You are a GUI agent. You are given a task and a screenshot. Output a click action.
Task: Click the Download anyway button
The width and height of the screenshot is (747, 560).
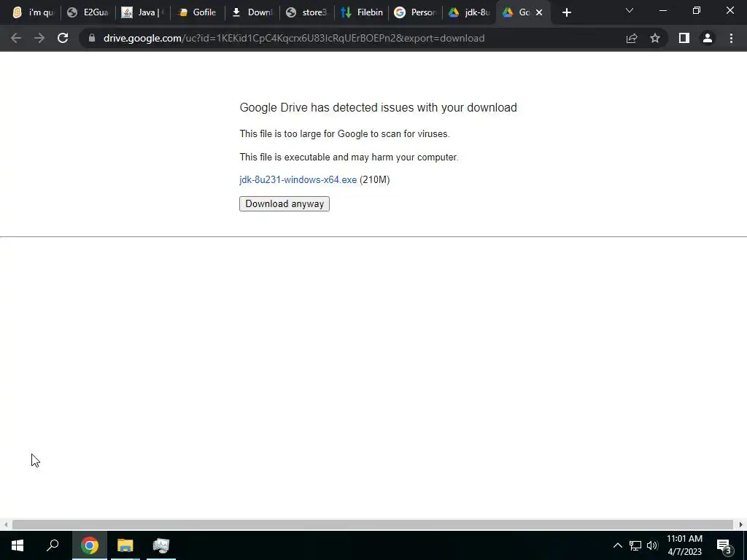pyautogui.click(x=285, y=204)
